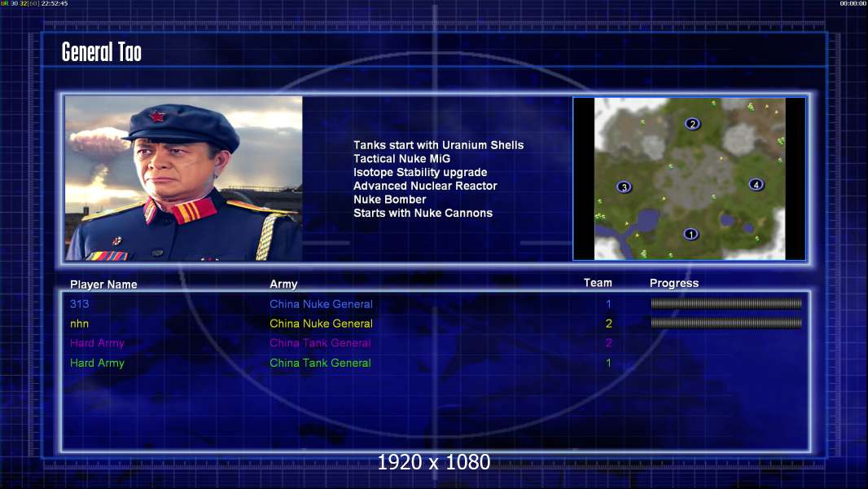868x489 pixels.
Task: Select the magenta Hard Army player name
Action: tap(97, 343)
